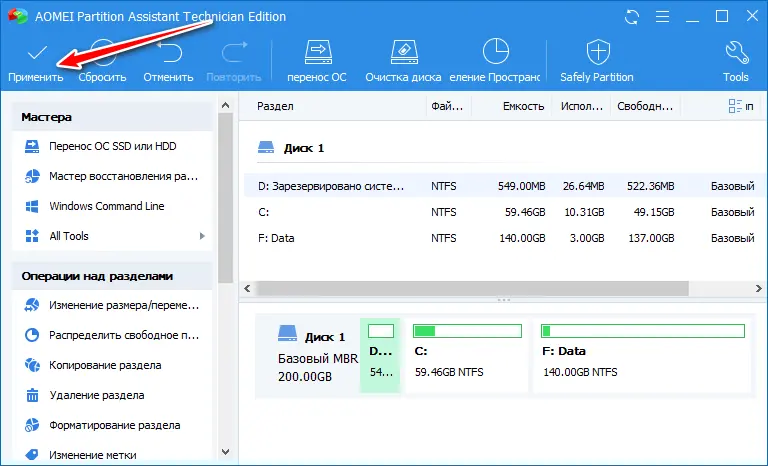Open the Tools wrench icon
Viewport: 768px width, 466px height.
(735, 59)
